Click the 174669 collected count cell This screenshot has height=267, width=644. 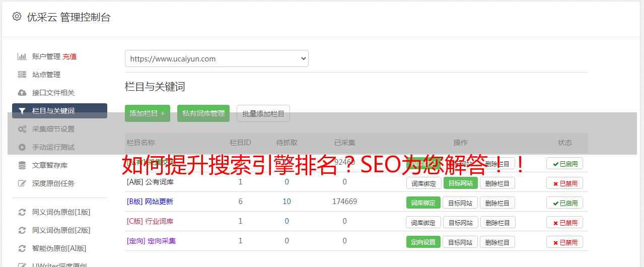point(344,202)
